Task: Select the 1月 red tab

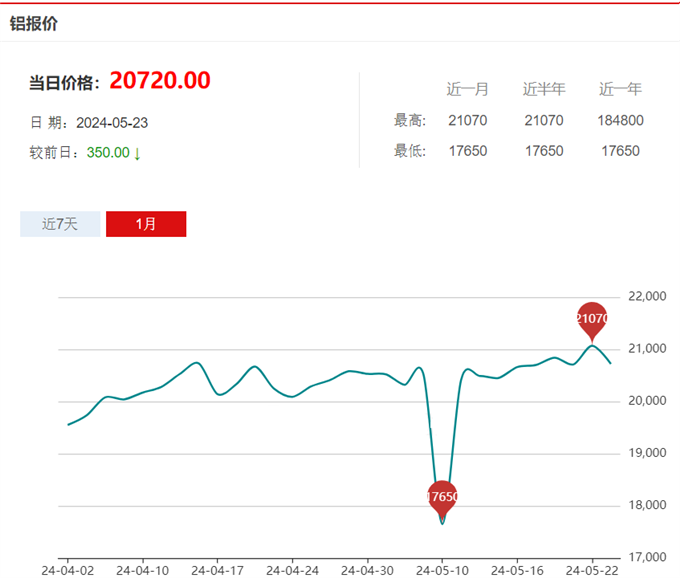Action: (146, 224)
